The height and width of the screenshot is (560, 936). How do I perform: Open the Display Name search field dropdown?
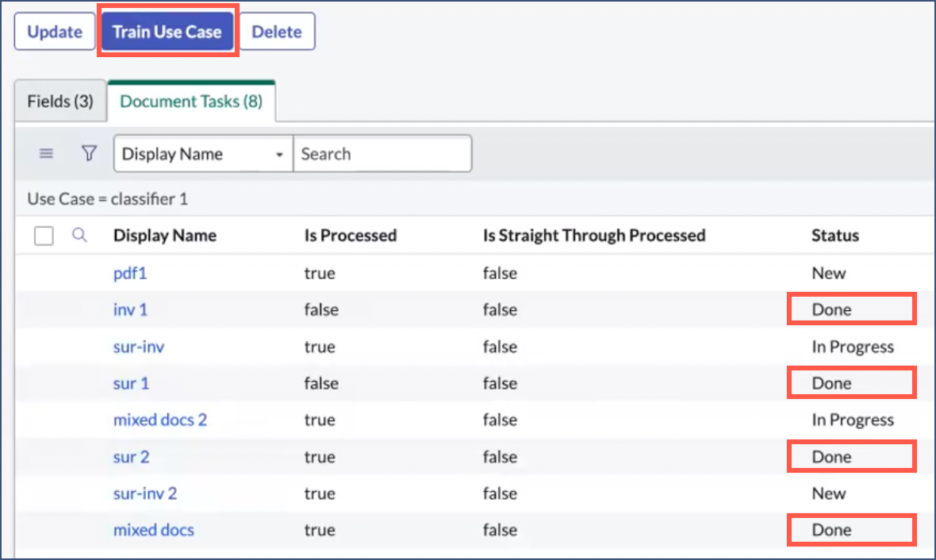coord(203,154)
